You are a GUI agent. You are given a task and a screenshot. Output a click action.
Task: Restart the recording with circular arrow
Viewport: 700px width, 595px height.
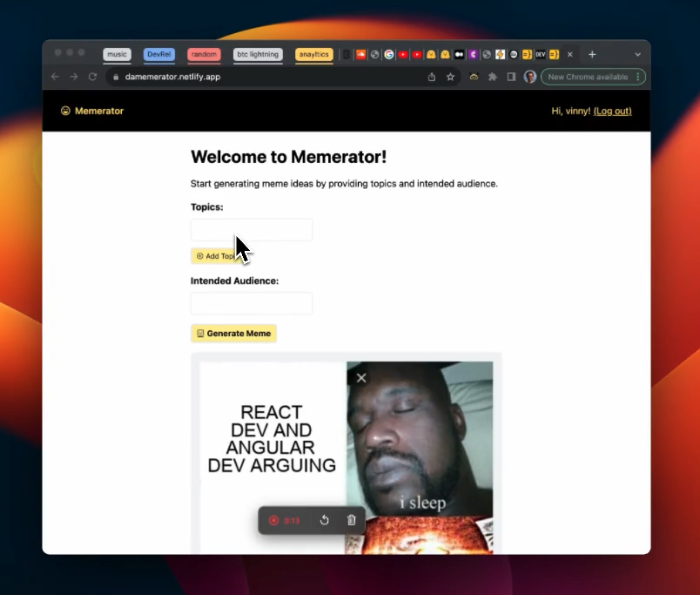click(325, 520)
